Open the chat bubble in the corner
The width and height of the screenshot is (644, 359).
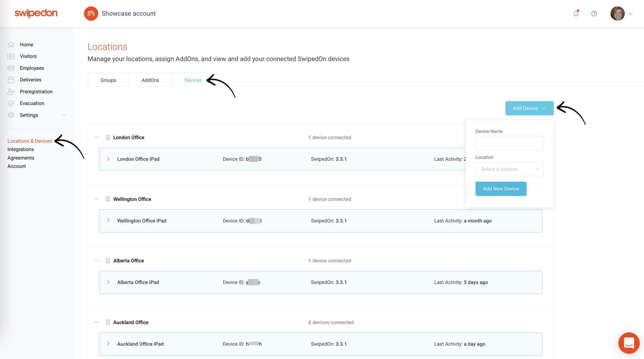point(629,343)
